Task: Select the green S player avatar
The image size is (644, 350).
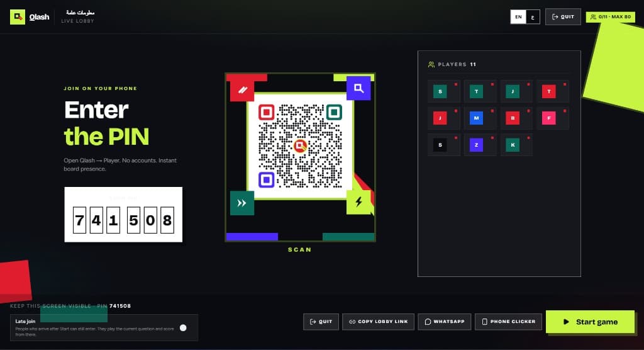Action: [x=440, y=91]
